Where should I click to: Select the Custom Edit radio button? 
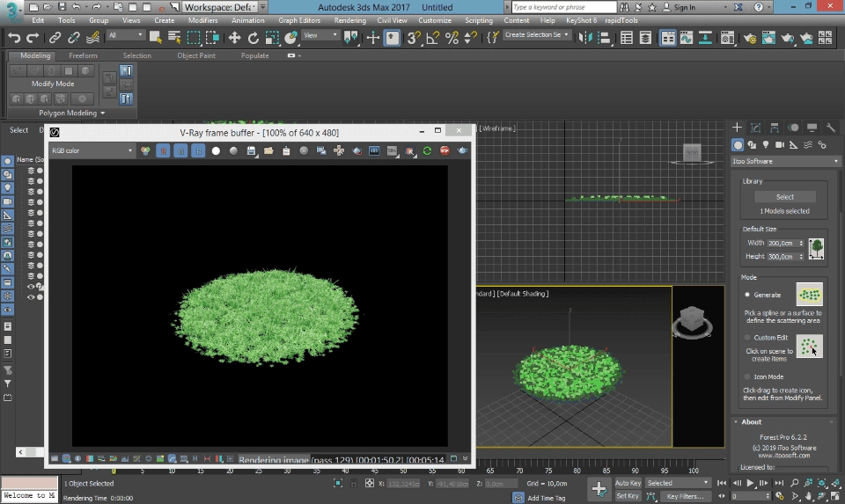tap(747, 338)
